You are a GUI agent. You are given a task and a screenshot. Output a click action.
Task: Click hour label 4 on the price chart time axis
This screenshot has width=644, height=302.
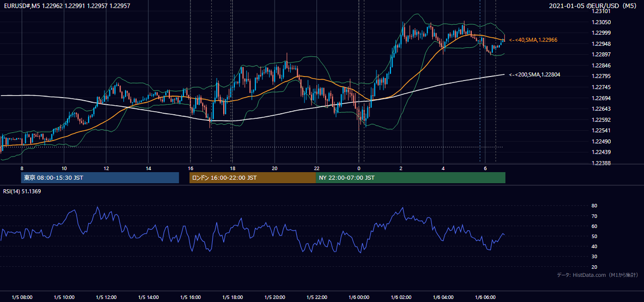pos(443,168)
